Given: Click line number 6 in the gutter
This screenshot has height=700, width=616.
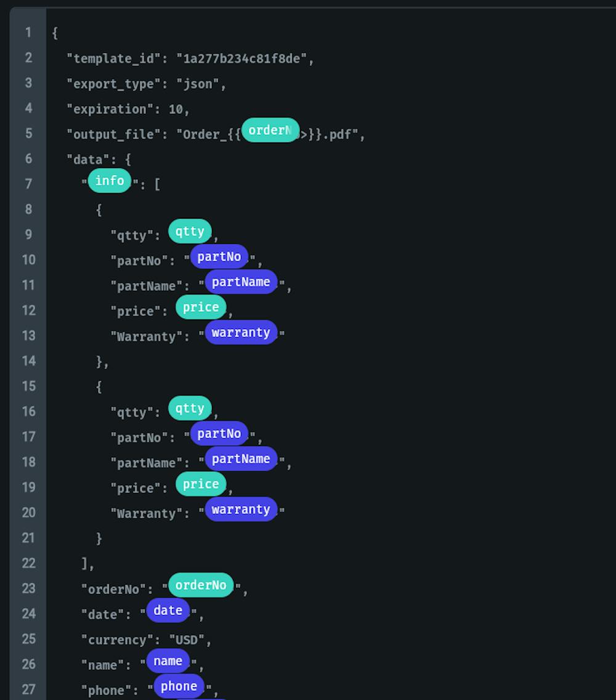Looking at the screenshot, I should pos(28,158).
